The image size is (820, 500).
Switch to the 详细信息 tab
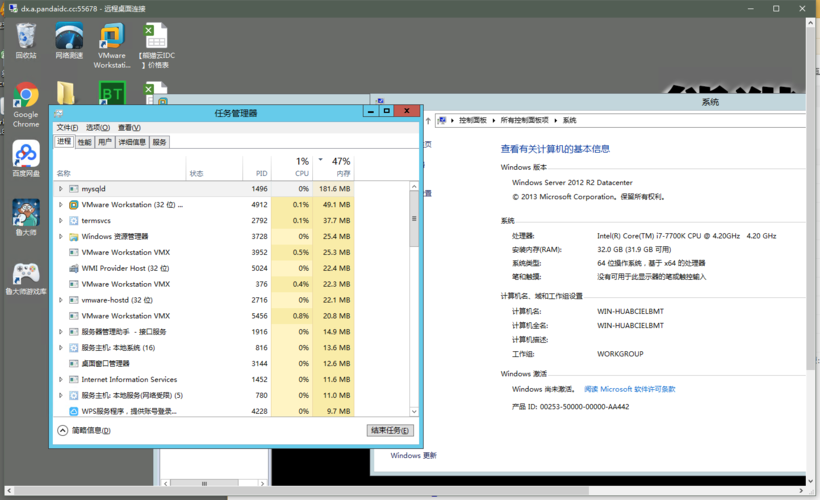pos(132,142)
